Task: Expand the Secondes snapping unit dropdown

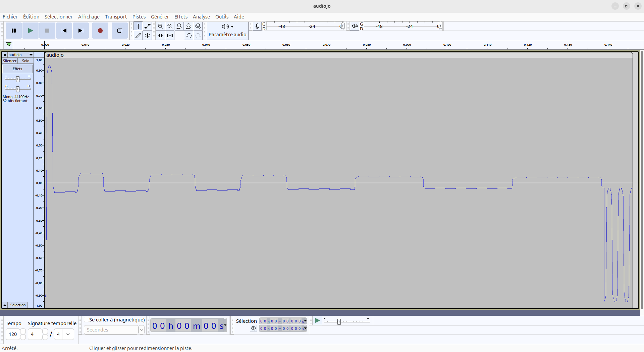Action: 142,330
